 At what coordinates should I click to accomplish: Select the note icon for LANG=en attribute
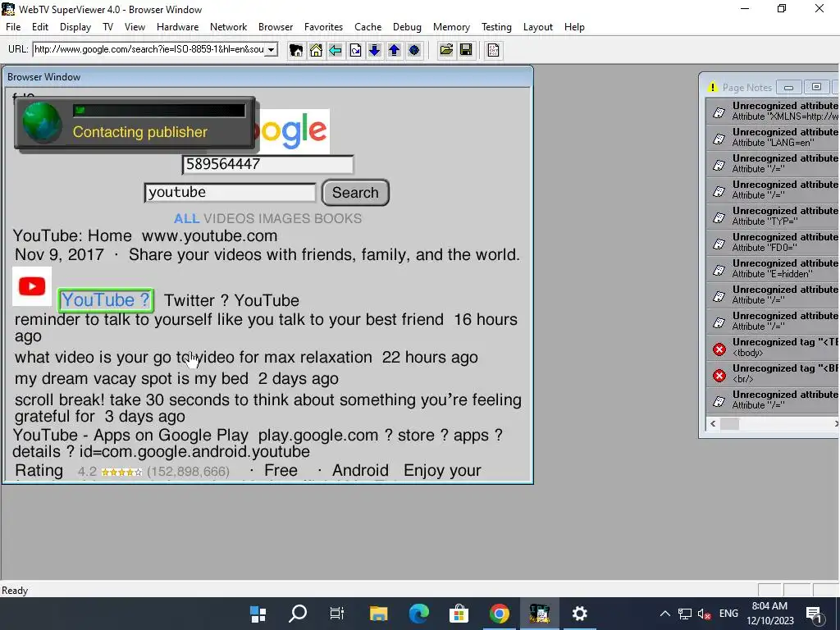click(719, 138)
